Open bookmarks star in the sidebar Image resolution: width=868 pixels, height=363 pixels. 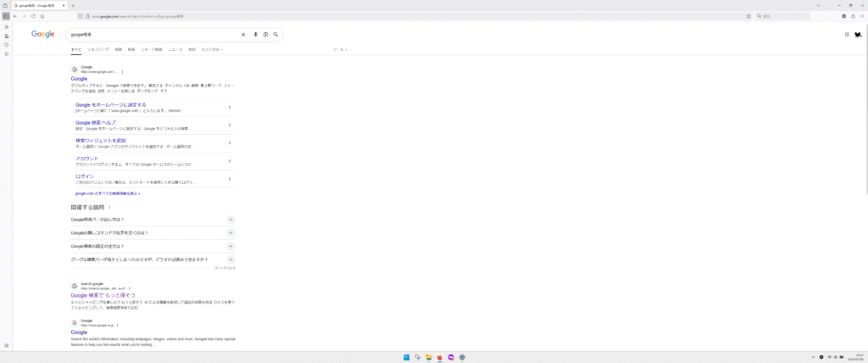click(x=6, y=53)
